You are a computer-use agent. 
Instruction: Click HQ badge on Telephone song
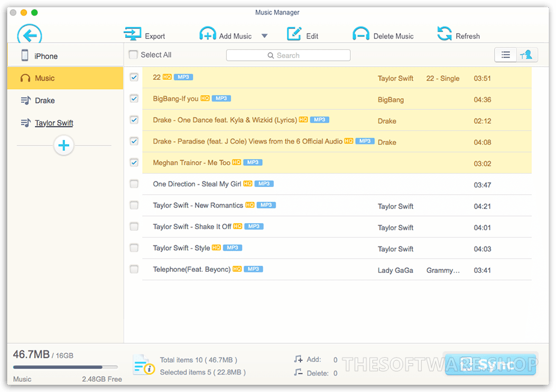point(237,269)
